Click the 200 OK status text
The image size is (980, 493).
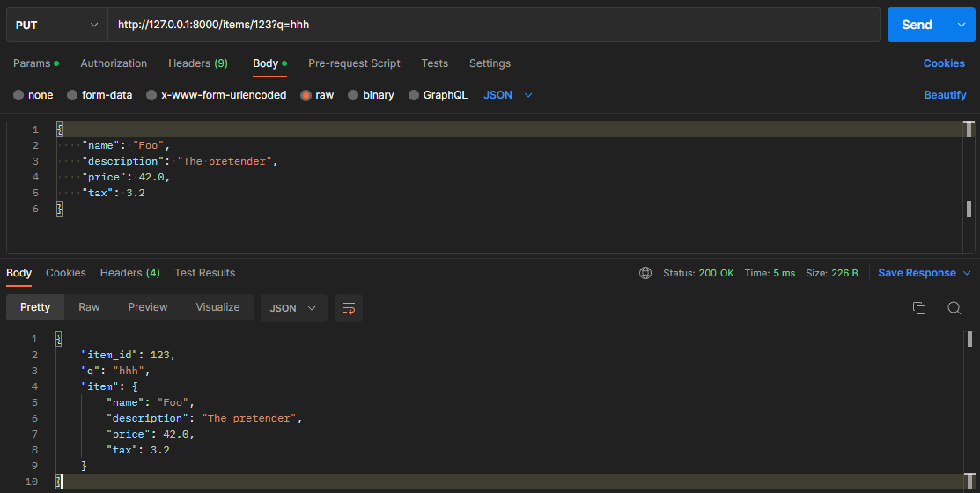(x=716, y=273)
